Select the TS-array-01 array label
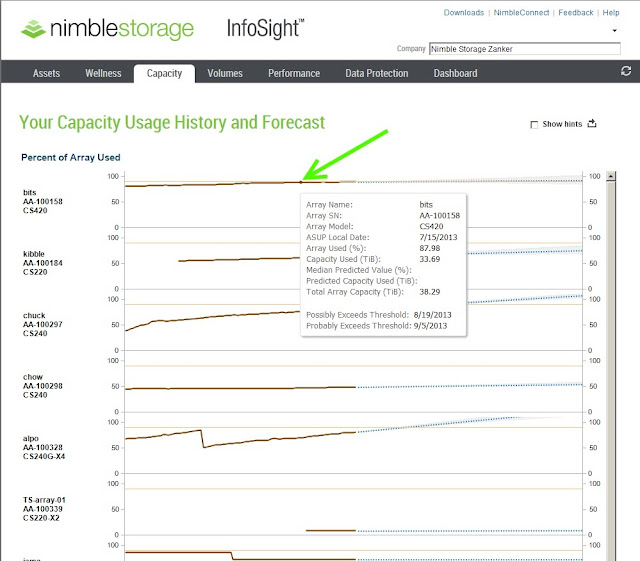This screenshot has height=561, width=640. 44,509
